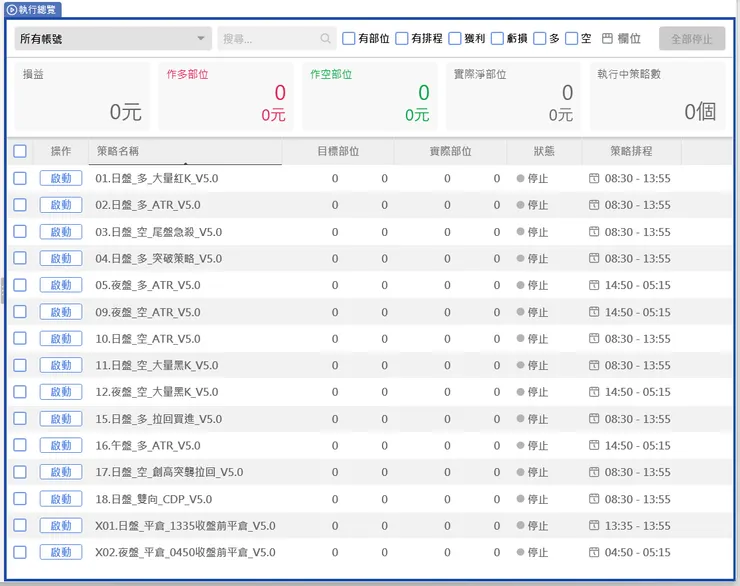This screenshot has width=740, height=586.
Task: Click 啟動 for X02.夜盤_平倉_0450收盤前平倉_V5.0
Action: pyautogui.click(x=61, y=552)
